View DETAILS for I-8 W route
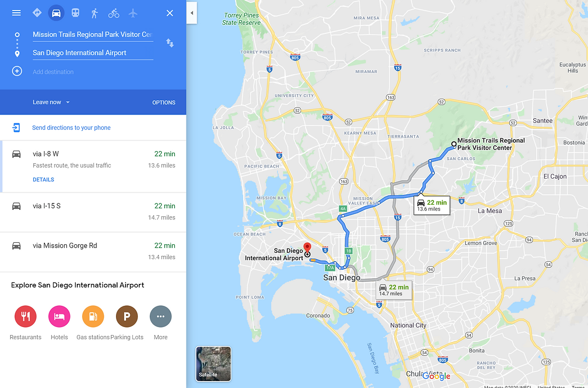This screenshot has height=388, width=588. (x=43, y=180)
